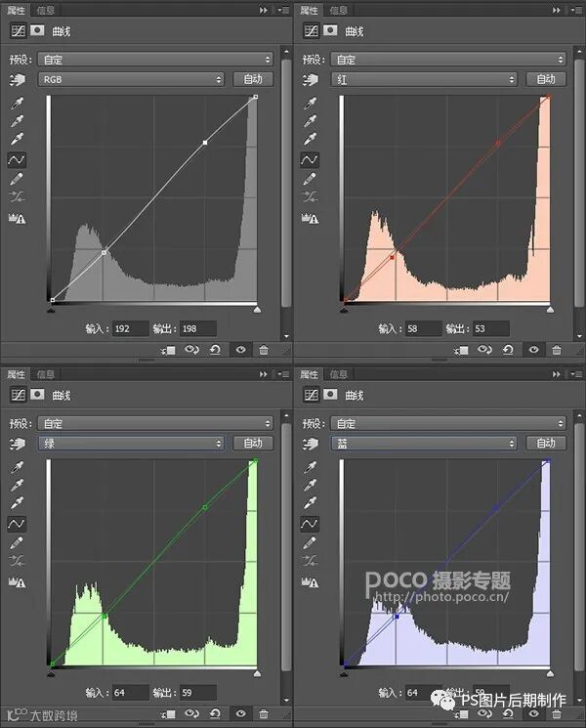Open 绿 channel dropdown
The image size is (586, 728).
[x=131, y=444]
